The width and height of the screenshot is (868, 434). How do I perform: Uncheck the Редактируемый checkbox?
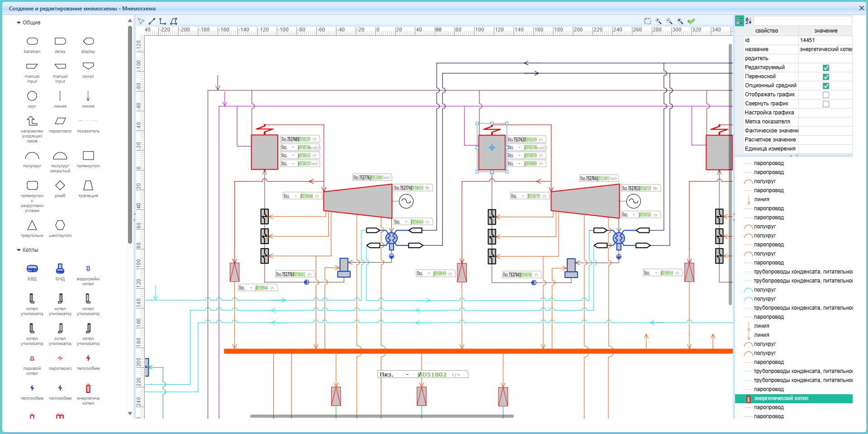pos(825,68)
